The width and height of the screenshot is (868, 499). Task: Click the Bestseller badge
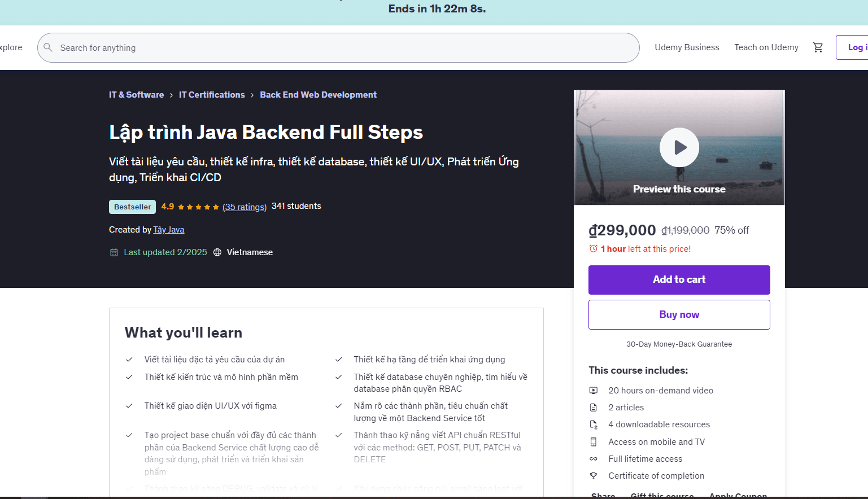click(x=133, y=207)
